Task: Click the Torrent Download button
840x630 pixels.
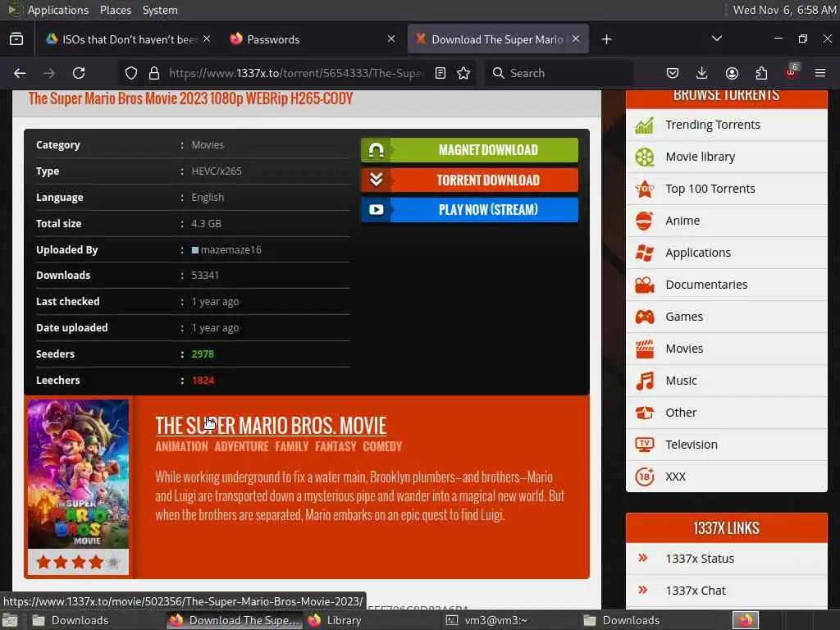Action: point(470,180)
